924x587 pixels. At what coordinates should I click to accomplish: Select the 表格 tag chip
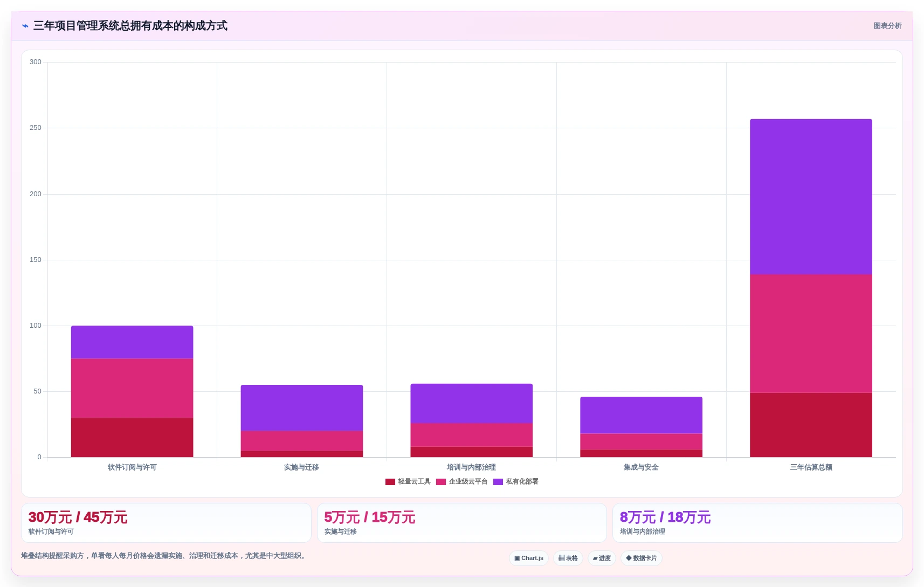coord(568,558)
